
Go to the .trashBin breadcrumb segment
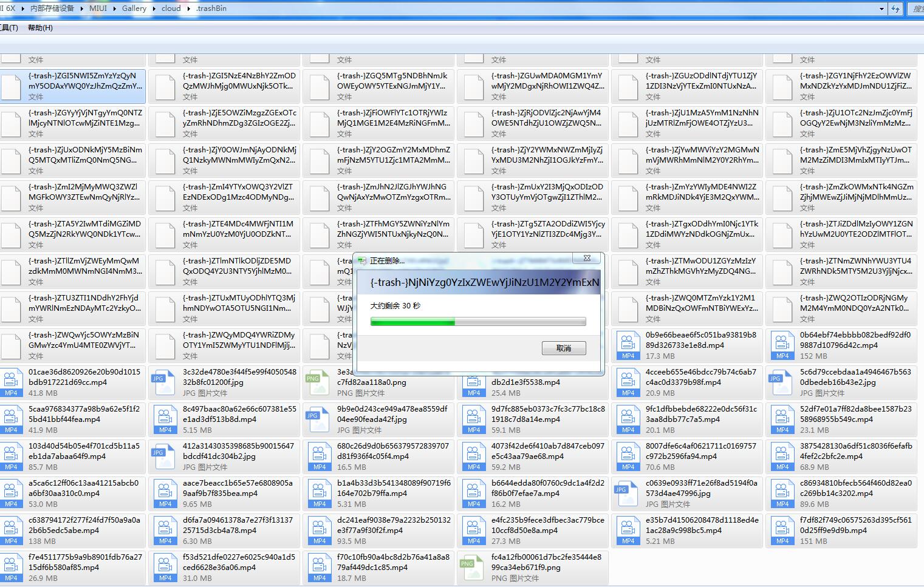(212, 8)
